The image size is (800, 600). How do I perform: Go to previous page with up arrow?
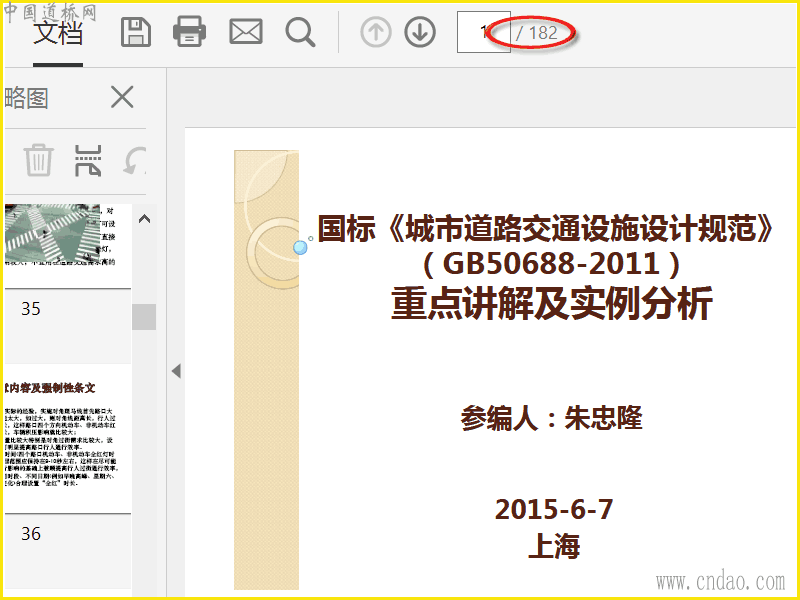point(376,32)
